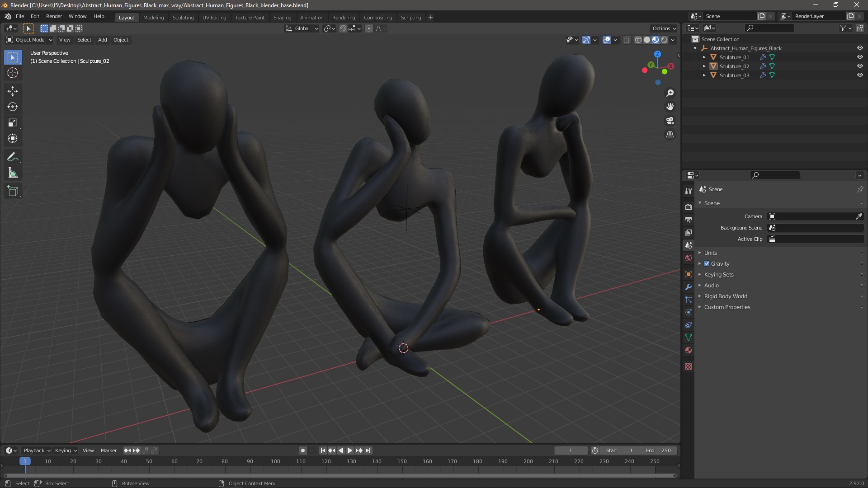Image resolution: width=868 pixels, height=488 pixels.
Task: Switch perspective/orthographic grid icon
Action: [670, 135]
